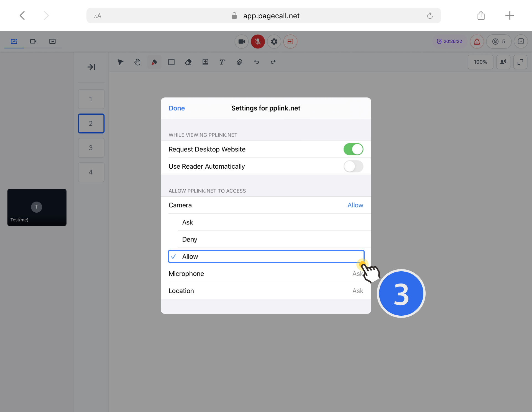Switch to the whiteboard tab
The image size is (532, 412).
14,42
